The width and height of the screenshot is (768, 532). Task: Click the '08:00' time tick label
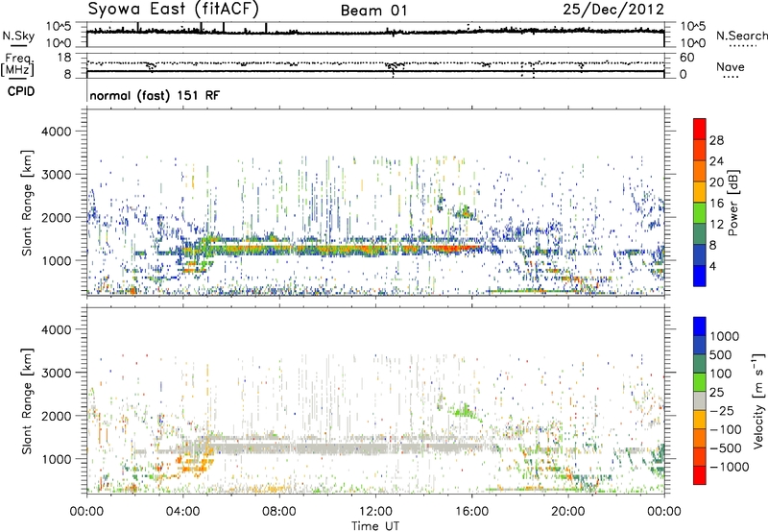coord(279,512)
